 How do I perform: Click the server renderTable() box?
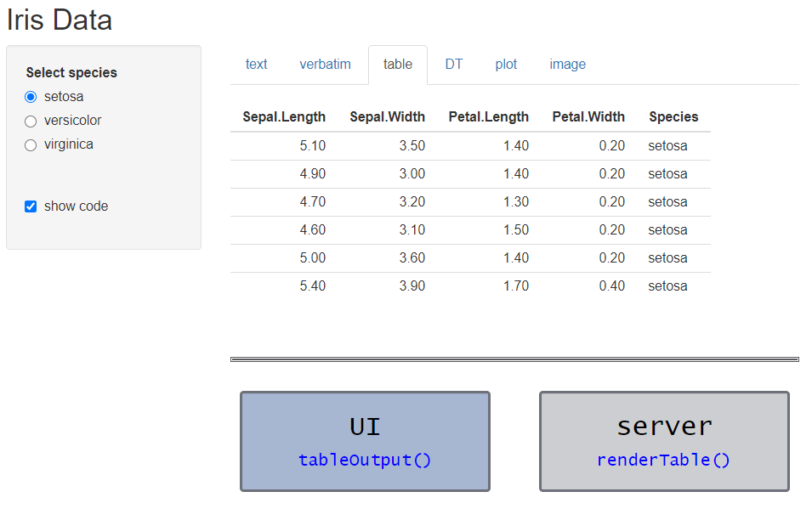coord(664,441)
